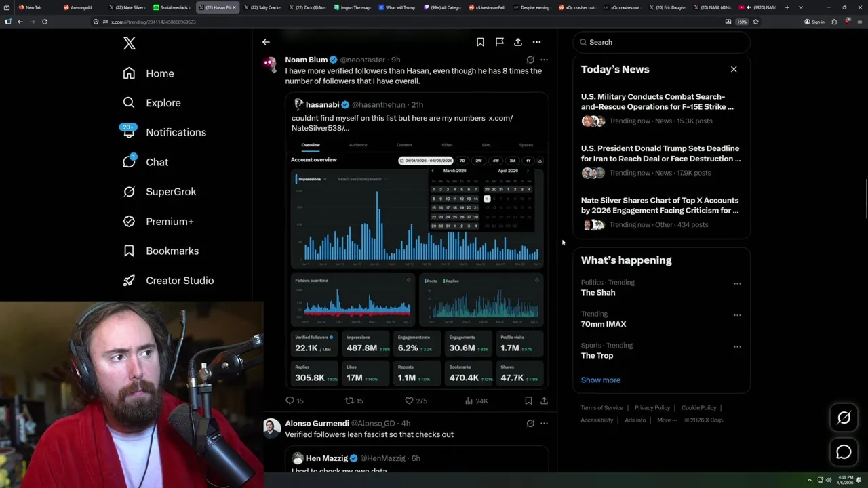Open Home from the sidebar
This screenshot has width=868, height=488.
149,73
